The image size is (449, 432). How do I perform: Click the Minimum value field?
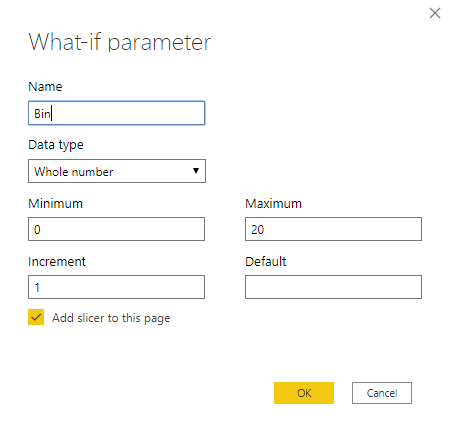[116, 229]
